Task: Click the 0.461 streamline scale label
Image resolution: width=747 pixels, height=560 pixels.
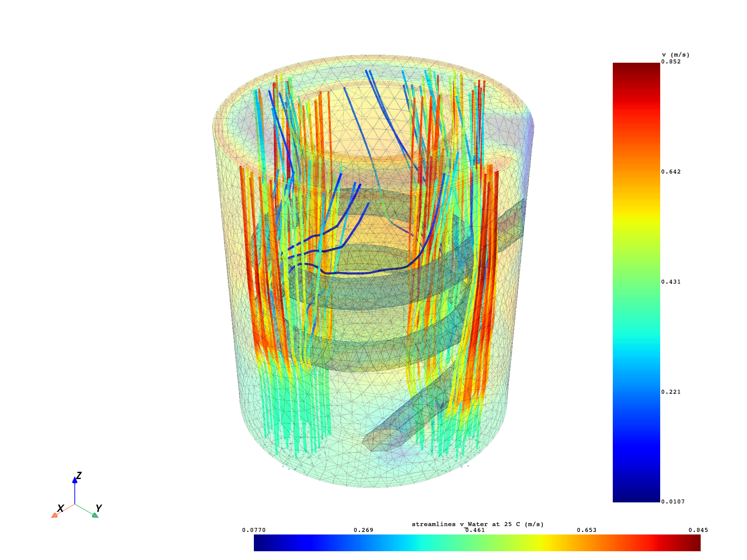Action: pyautogui.click(x=475, y=530)
